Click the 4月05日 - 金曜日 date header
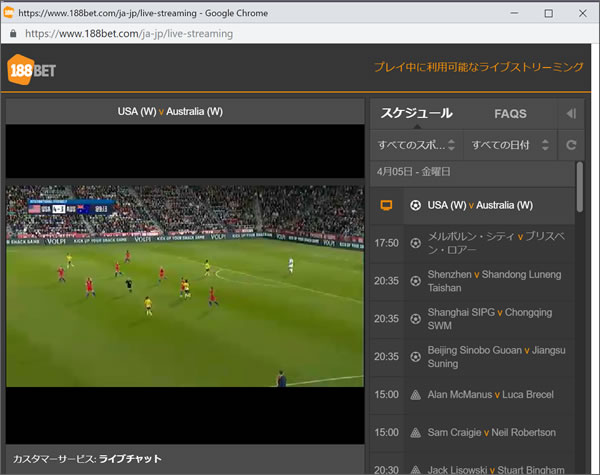This screenshot has height=475, width=600. pos(413,171)
